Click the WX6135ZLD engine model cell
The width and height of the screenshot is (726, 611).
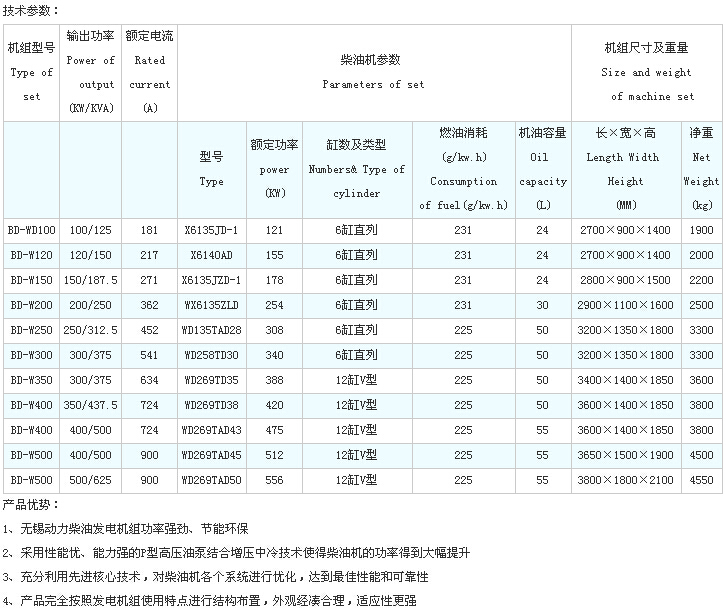[211, 305]
